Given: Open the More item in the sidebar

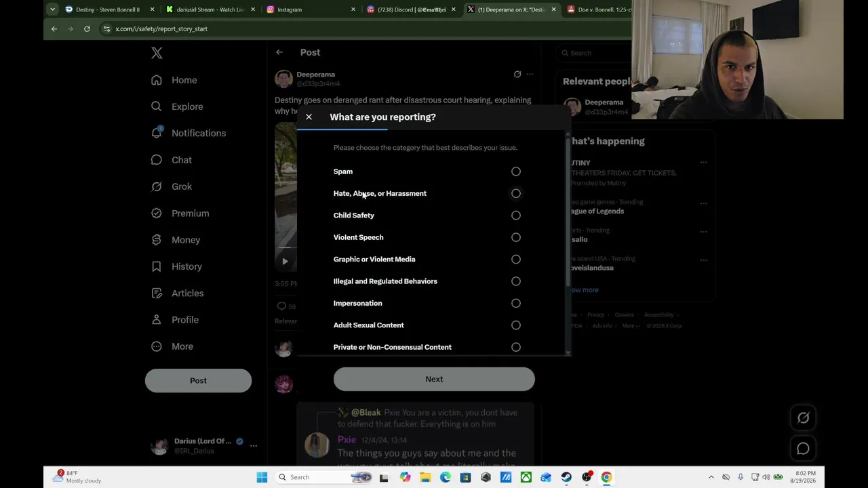Looking at the screenshot, I should pyautogui.click(x=172, y=346).
